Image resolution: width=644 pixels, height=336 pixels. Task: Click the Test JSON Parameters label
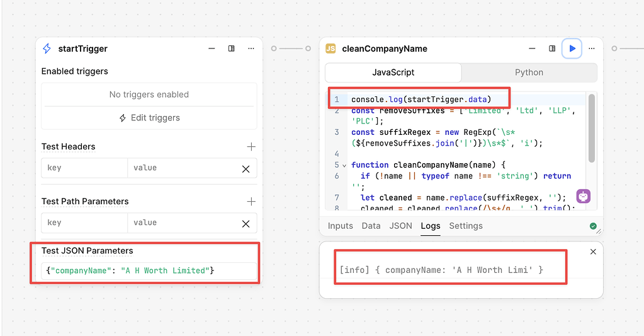coord(87,251)
